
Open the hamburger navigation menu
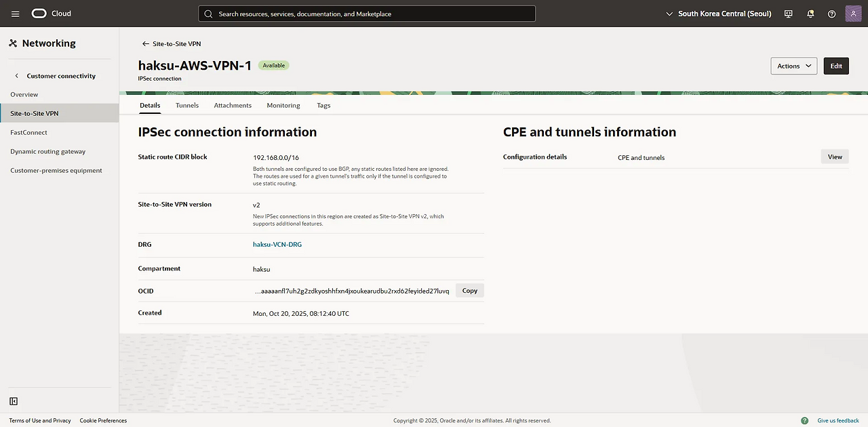pyautogui.click(x=16, y=14)
